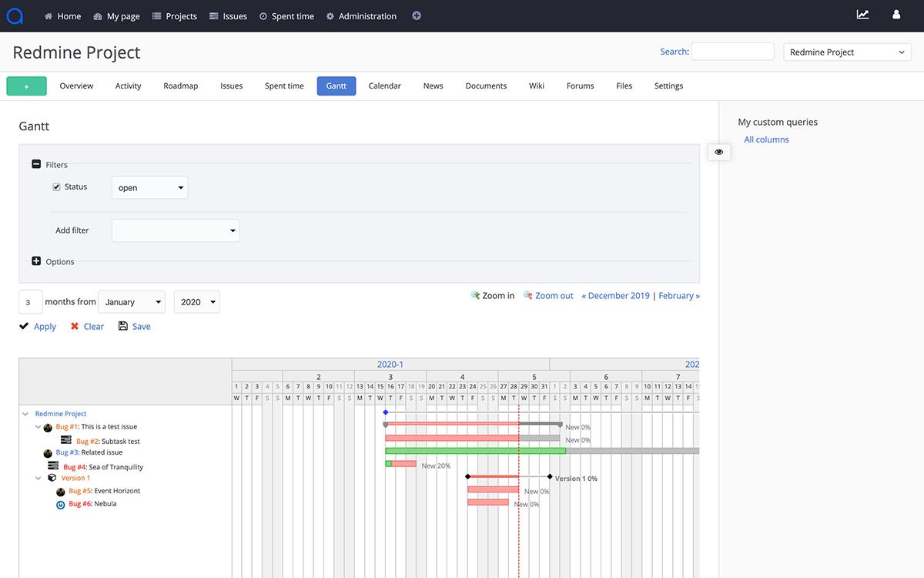924x578 pixels.
Task: Open the year dropdown showing 2020
Action: (197, 302)
